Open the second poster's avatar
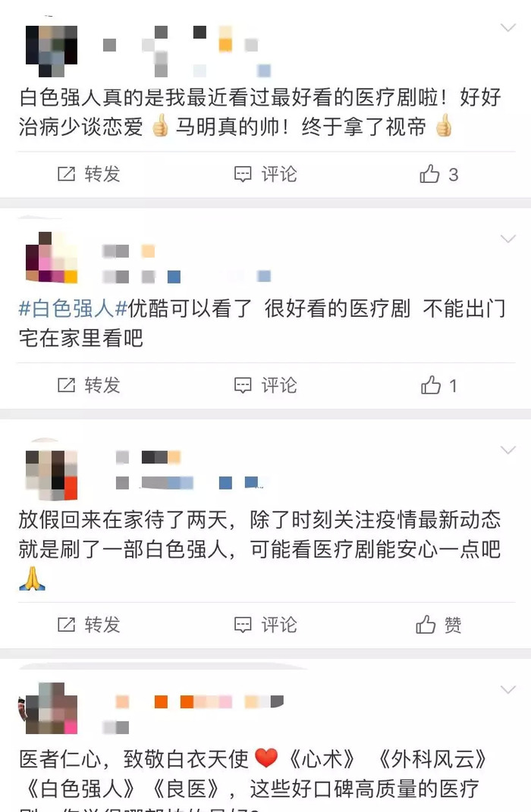Viewport: 531px width, 812px height. point(52,257)
